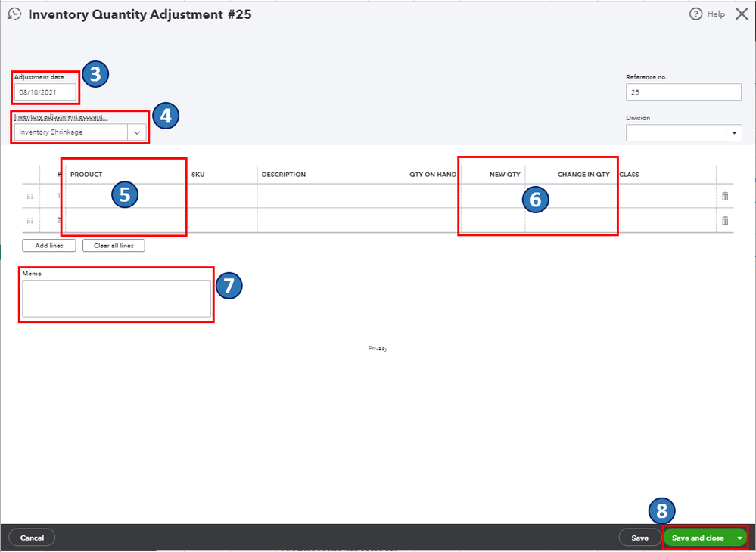
Task: Click the Save and close button
Action: click(x=698, y=538)
